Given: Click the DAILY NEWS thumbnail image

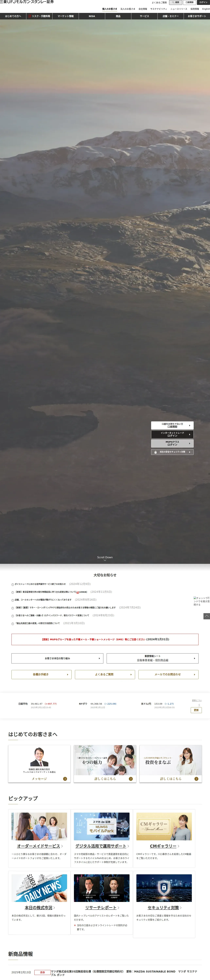Looking at the screenshot, I should pos(39,888).
